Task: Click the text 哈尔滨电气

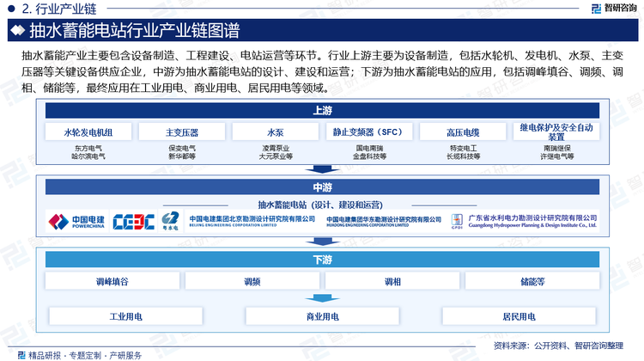Action: (x=88, y=156)
